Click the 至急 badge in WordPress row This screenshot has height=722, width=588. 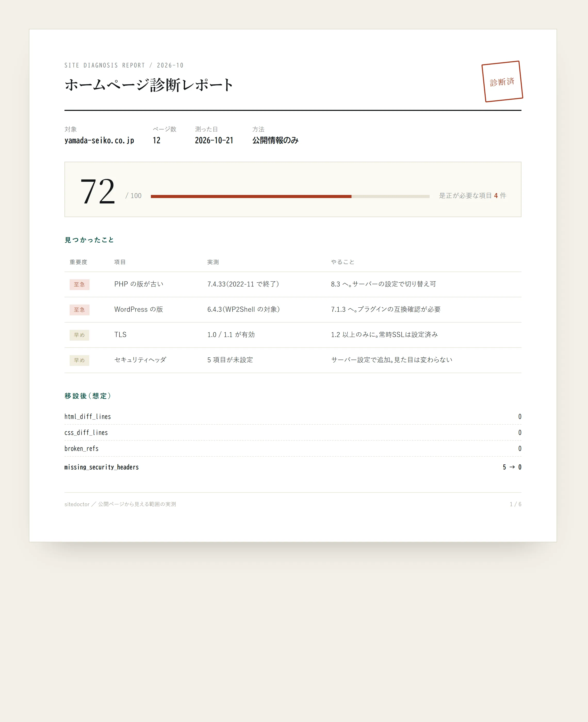[x=80, y=310]
